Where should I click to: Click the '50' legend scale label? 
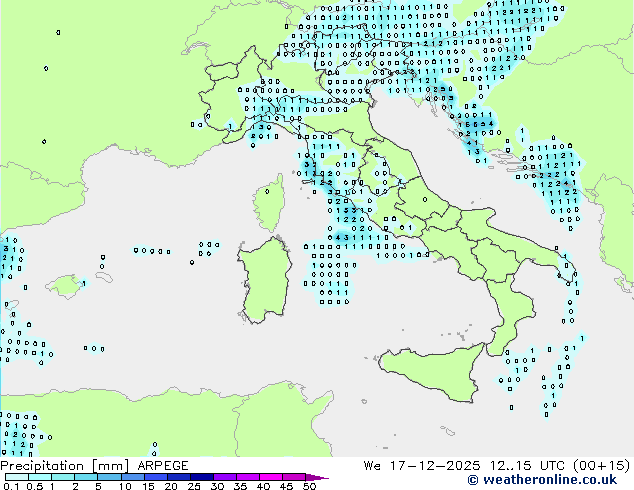point(310,486)
